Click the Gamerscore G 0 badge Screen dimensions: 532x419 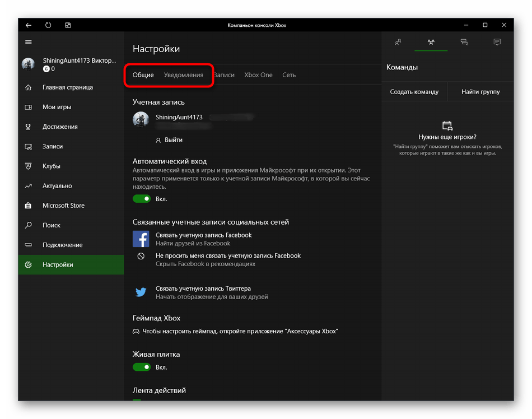pyautogui.click(x=49, y=69)
